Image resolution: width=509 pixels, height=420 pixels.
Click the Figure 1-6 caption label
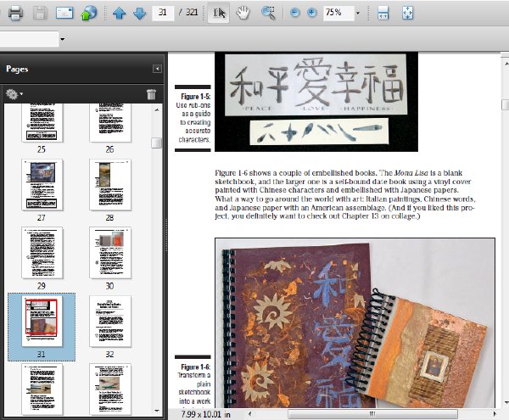pos(196,367)
